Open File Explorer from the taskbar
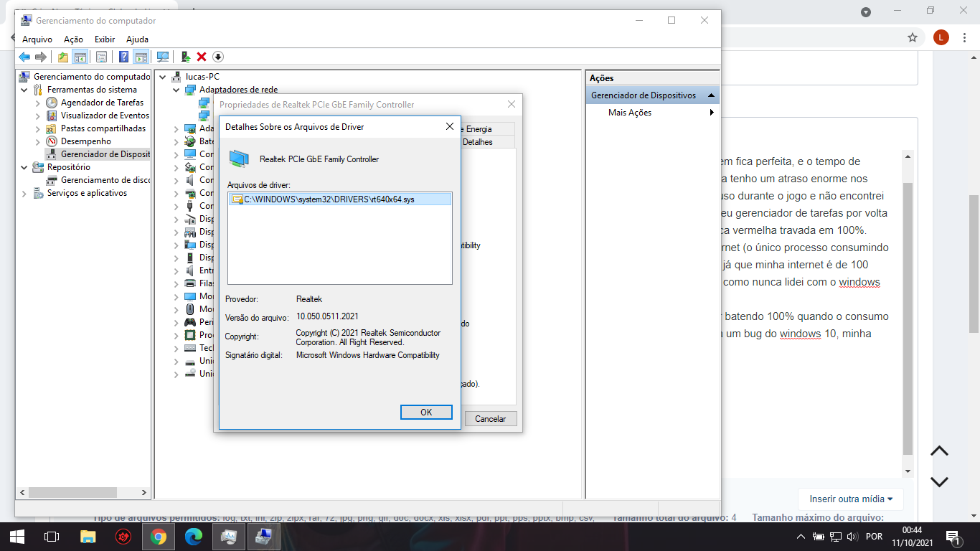980x551 pixels. click(88, 536)
